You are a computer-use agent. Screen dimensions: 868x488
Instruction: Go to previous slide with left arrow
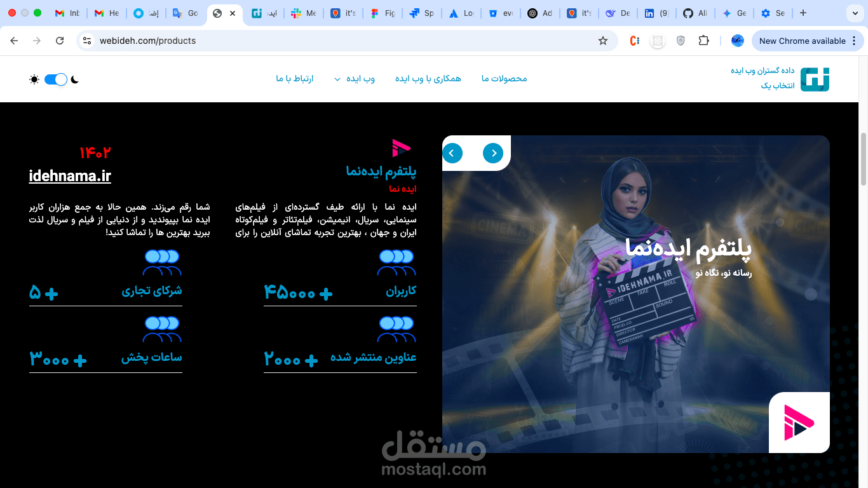(452, 153)
